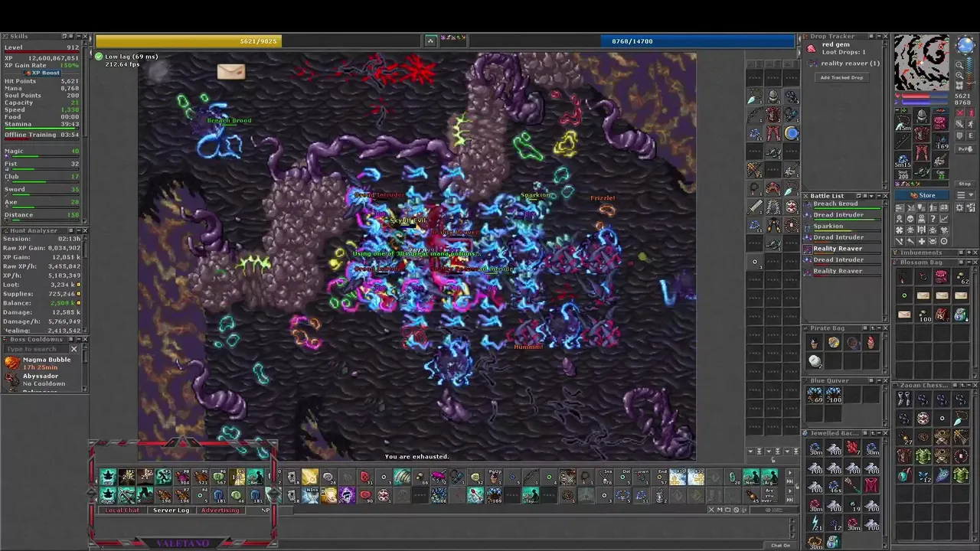Click the question mark help icon
This screenshot has height=551, width=980.
pos(933,219)
